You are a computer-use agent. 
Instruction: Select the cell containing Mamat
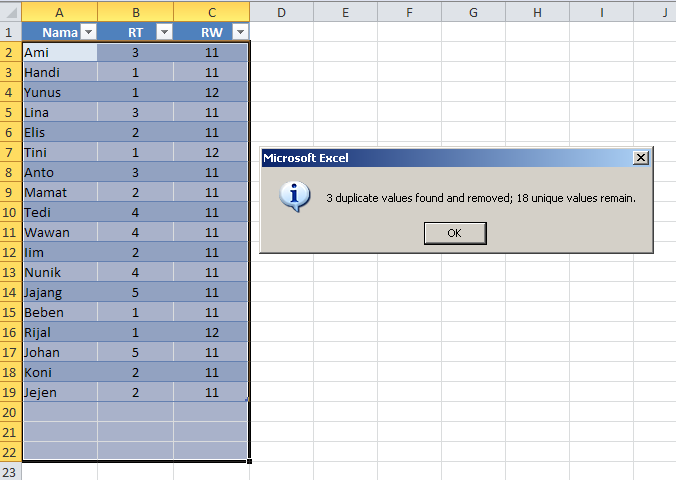[59, 192]
